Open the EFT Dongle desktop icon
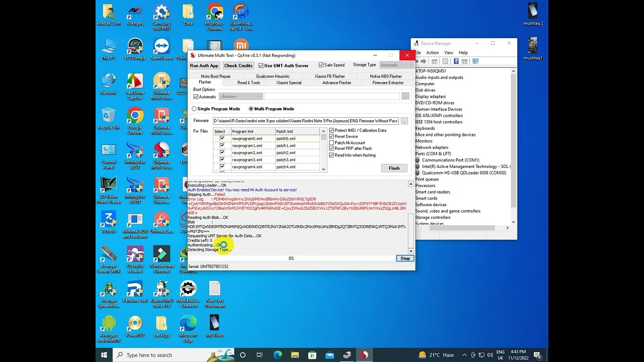Image resolution: width=644 pixels, height=362 pixels. [x=135, y=49]
